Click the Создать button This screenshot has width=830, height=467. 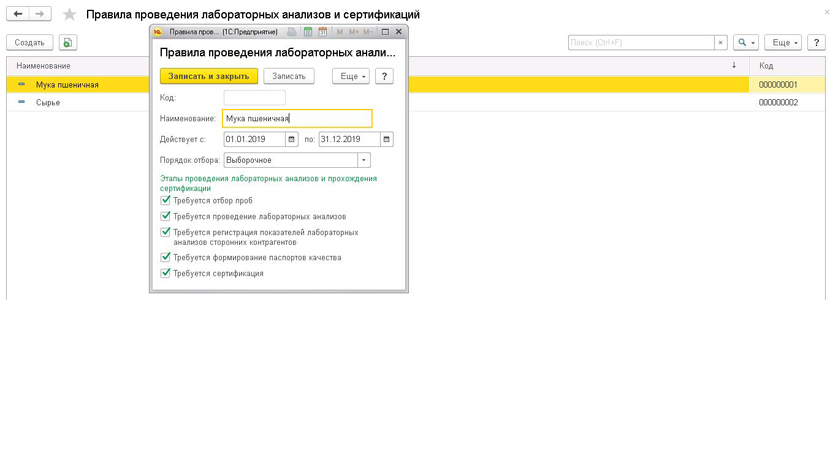coord(30,43)
